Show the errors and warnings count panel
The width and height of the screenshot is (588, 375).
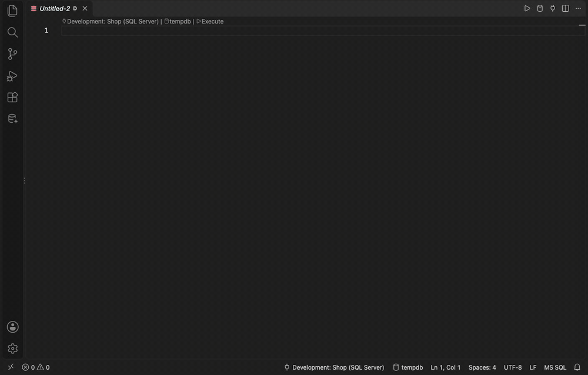pos(36,367)
